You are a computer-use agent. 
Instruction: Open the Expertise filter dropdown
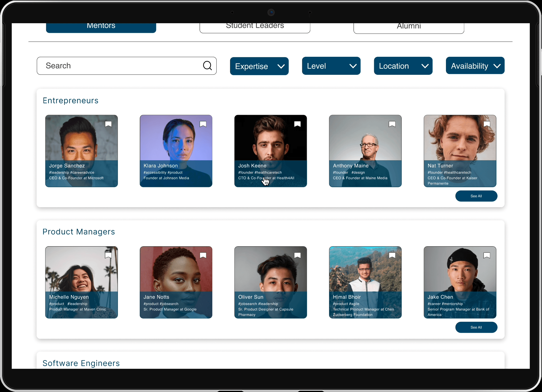click(x=259, y=66)
